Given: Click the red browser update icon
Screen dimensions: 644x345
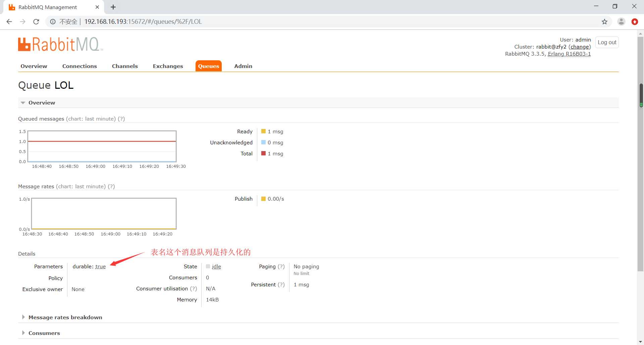Looking at the screenshot, I should click(635, 22).
